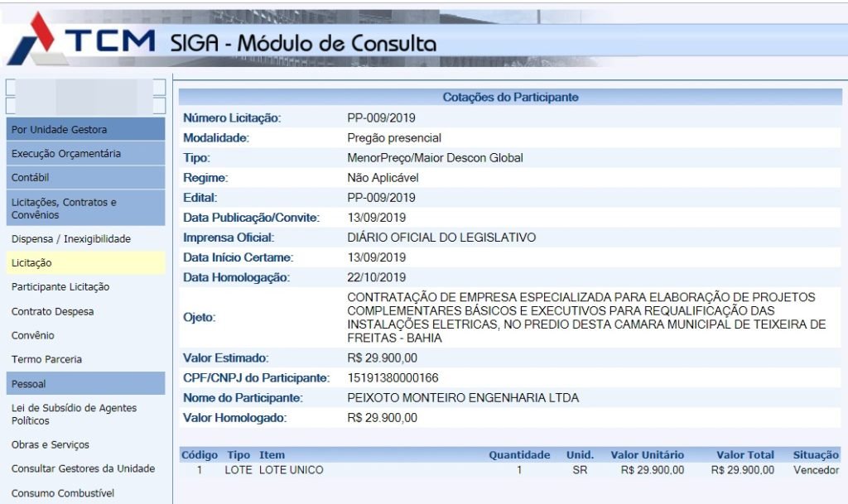This screenshot has width=848, height=504.
Task: Navigate to the Convênio page
Action: pyautogui.click(x=32, y=335)
